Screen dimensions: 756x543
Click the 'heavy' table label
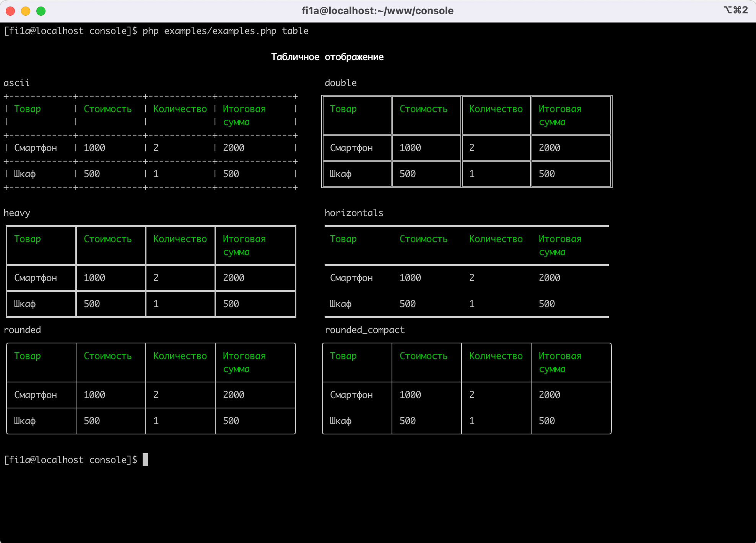[17, 213]
